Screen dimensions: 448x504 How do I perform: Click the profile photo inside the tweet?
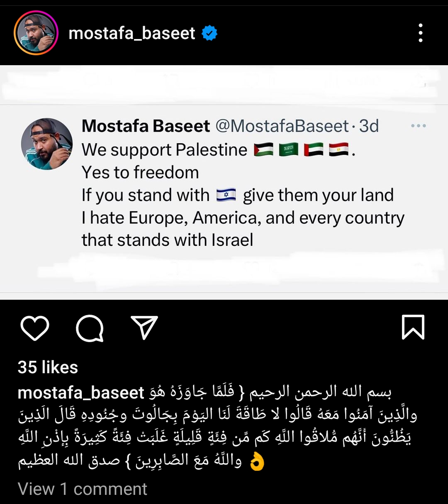coord(47,144)
